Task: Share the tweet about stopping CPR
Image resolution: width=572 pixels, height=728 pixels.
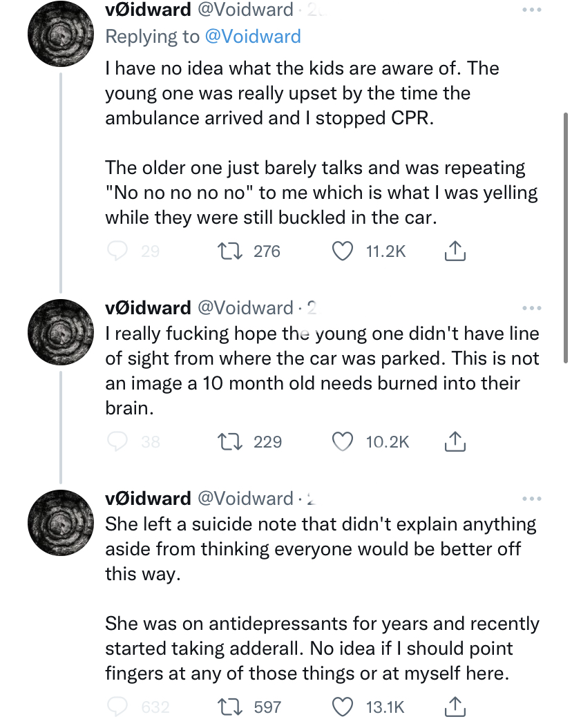Action: pyautogui.click(x=454, y=251)
